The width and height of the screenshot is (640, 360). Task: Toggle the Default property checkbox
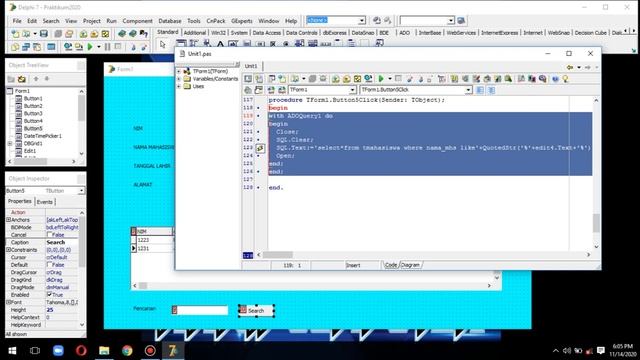click(49, 264)
